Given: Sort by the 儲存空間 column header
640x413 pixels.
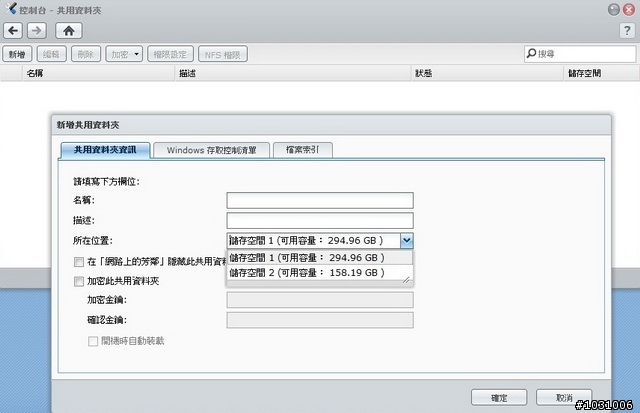Looking at the screenshot, I should [602, 73].
